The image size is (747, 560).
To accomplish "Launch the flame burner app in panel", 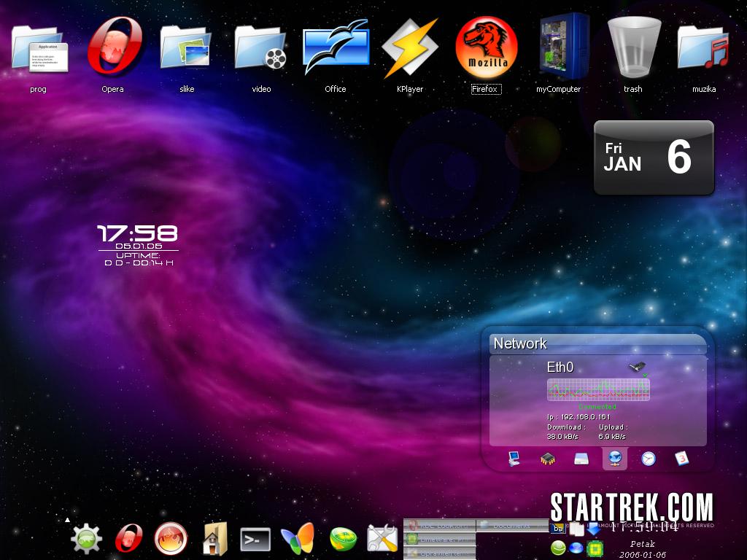I will 171,539.
